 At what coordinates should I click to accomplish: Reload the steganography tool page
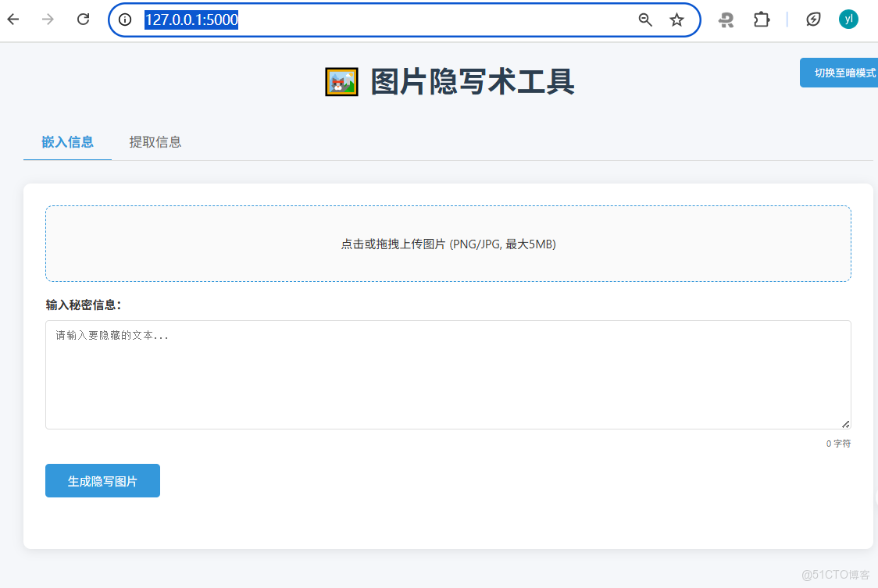coord(83,20)
